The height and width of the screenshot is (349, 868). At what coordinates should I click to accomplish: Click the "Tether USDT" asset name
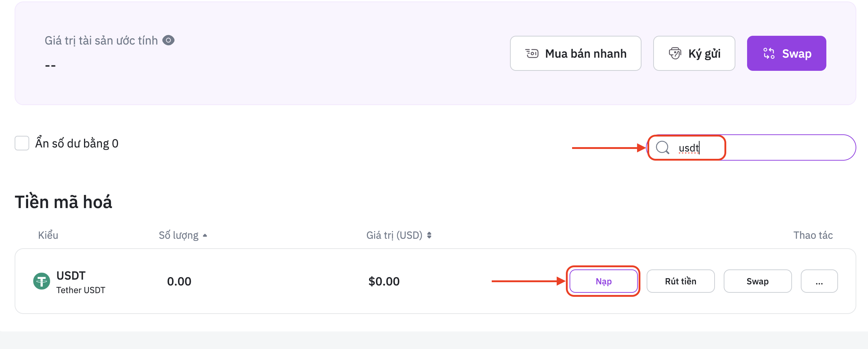(x=81, y=289)
